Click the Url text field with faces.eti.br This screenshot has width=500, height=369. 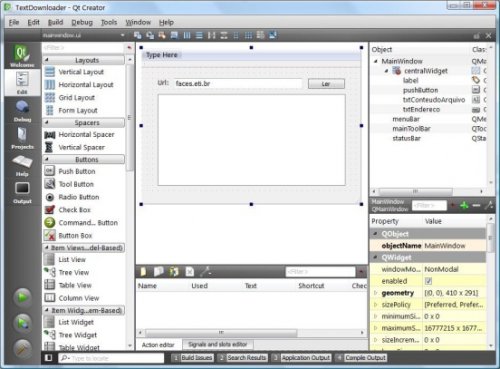(x=238, y=84)
